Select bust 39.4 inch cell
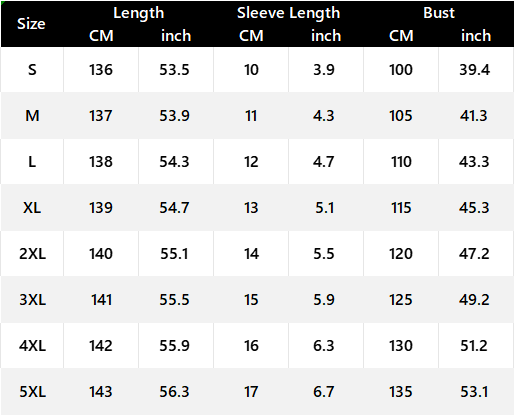The image size is (514, 415). click(474, 70)
